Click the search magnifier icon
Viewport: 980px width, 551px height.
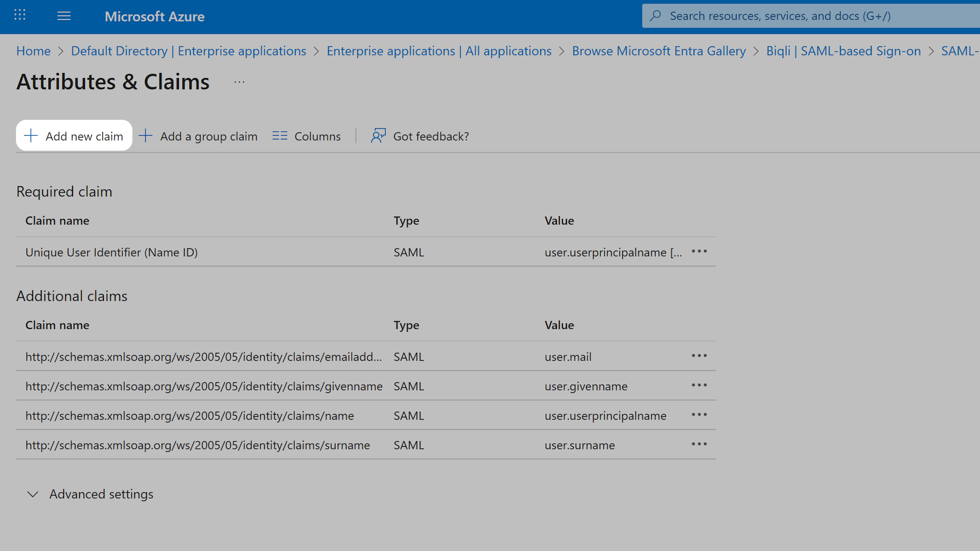(655, 16)
